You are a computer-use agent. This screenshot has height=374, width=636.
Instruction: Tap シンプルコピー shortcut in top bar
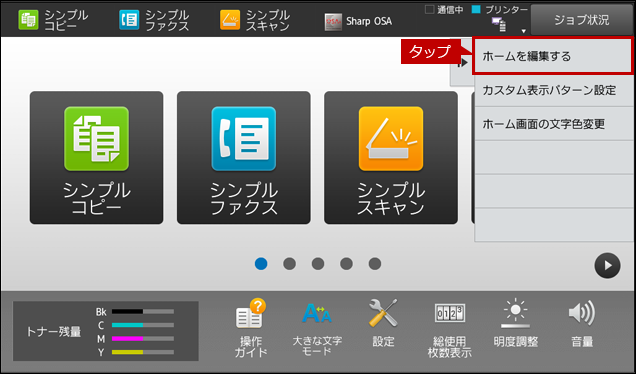53,20
